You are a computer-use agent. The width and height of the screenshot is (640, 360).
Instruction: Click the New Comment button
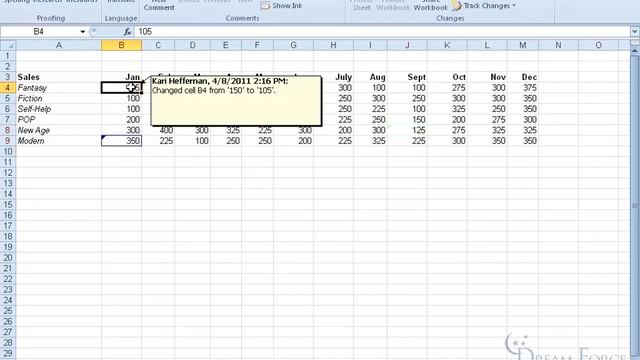(159, 5)
